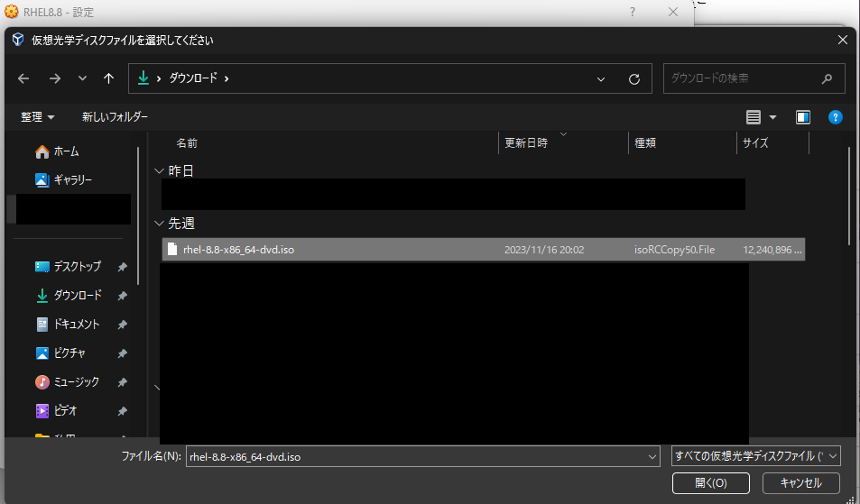Collapse the 昨日 group
The height and width of the screenshot is (504, 860).
pyautogui.click(x=159, y=171)
